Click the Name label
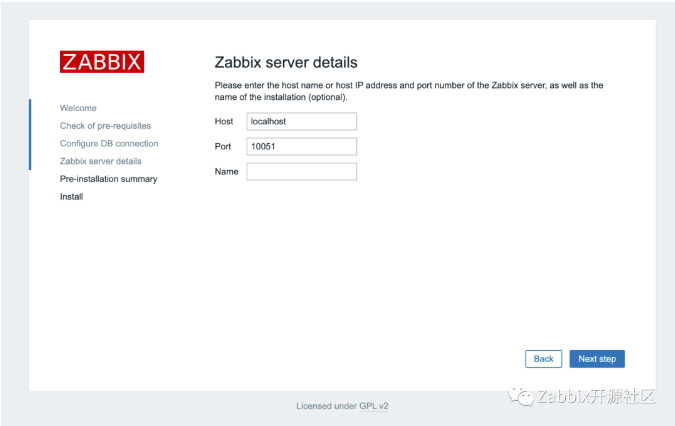Screen dimensions: 675x426 (226, 171)
